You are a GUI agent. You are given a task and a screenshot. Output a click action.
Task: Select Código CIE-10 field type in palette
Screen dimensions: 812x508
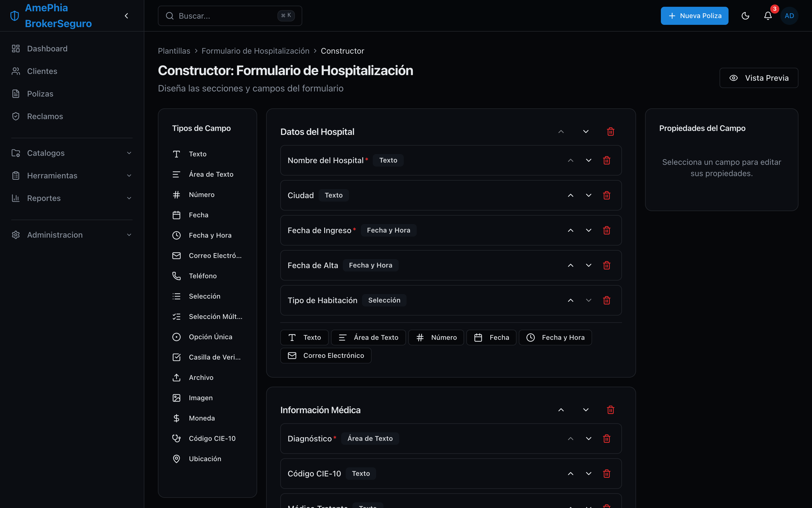tap(207, 439)
